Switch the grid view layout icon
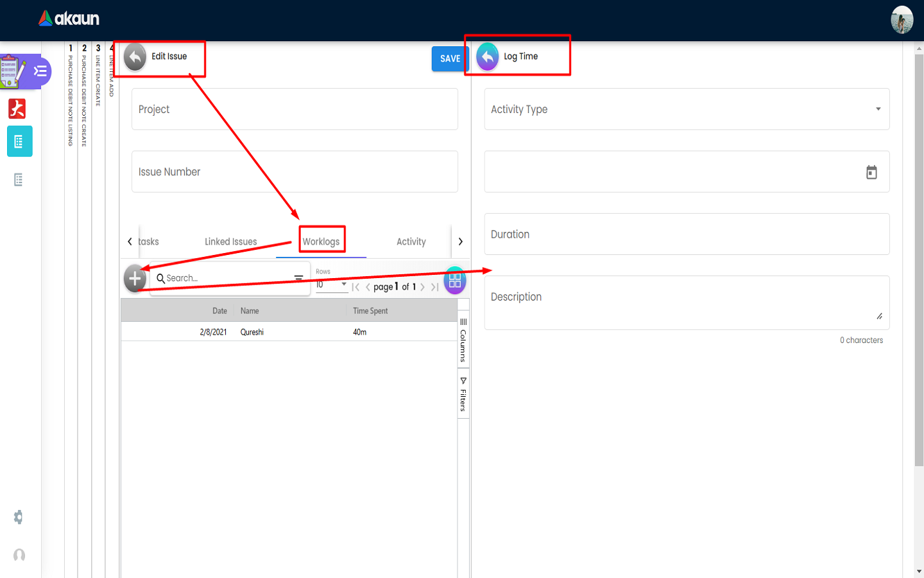 click(x=455, y=281)
